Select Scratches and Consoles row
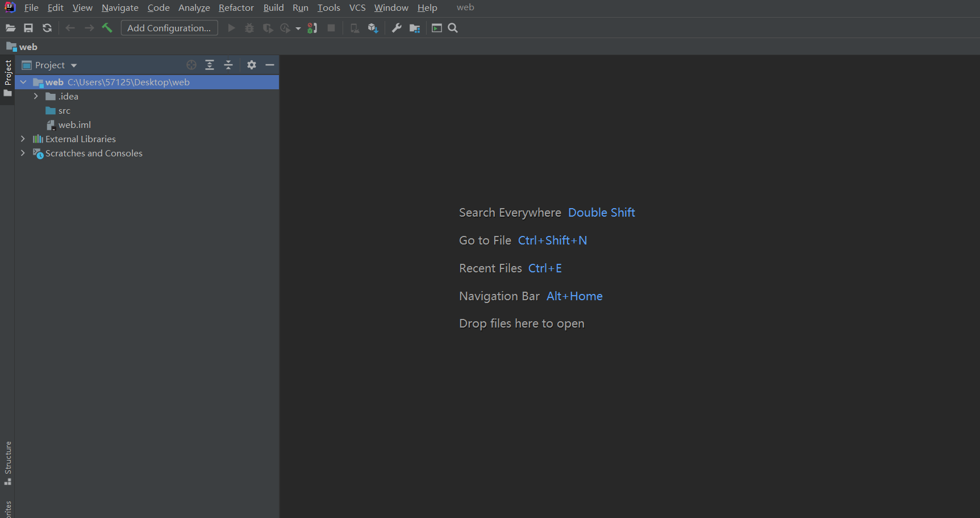The image size is (980, 518). click(x=147, y=153)
